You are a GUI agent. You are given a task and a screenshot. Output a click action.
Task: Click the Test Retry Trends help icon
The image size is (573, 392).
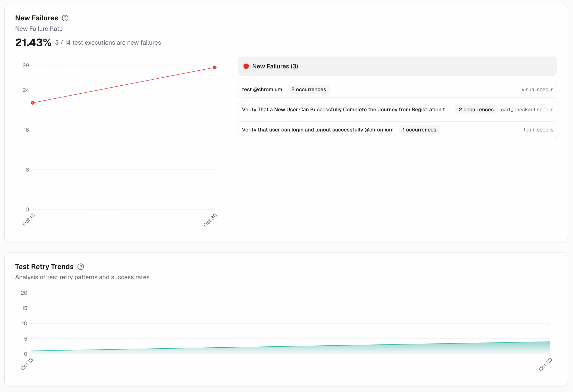[81, 267]
